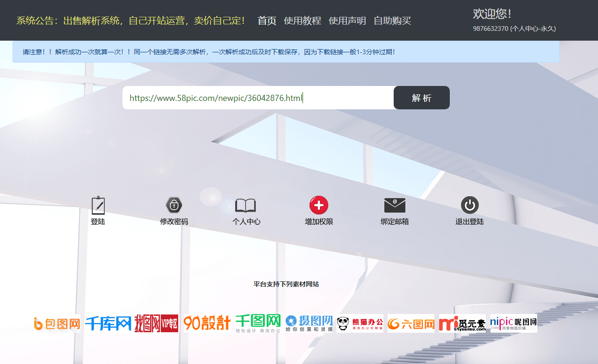This screenshot has height=364, width=598.
Task: Switch to the 首页 menu item
Action: coord(266,21)
